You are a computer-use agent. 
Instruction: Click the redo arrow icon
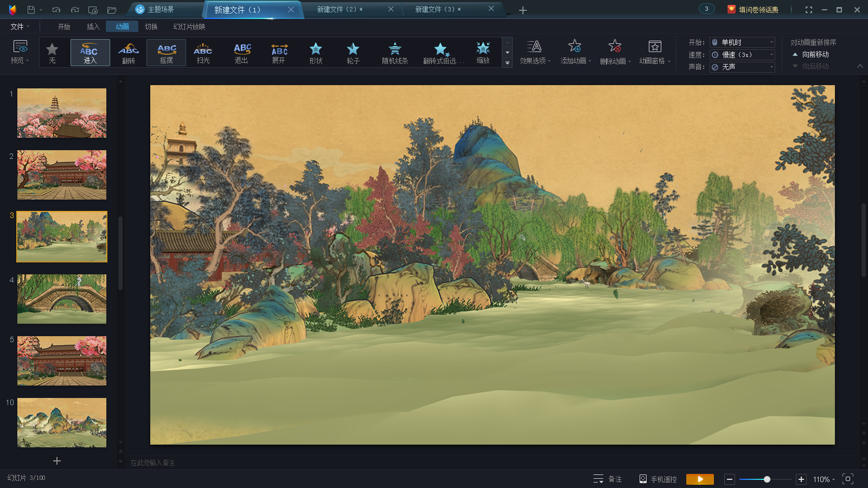(x=75, y=10)
